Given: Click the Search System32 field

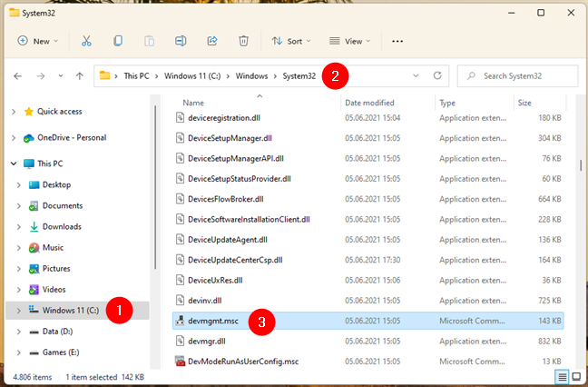Looking at the screenshot, I should 517,76.
